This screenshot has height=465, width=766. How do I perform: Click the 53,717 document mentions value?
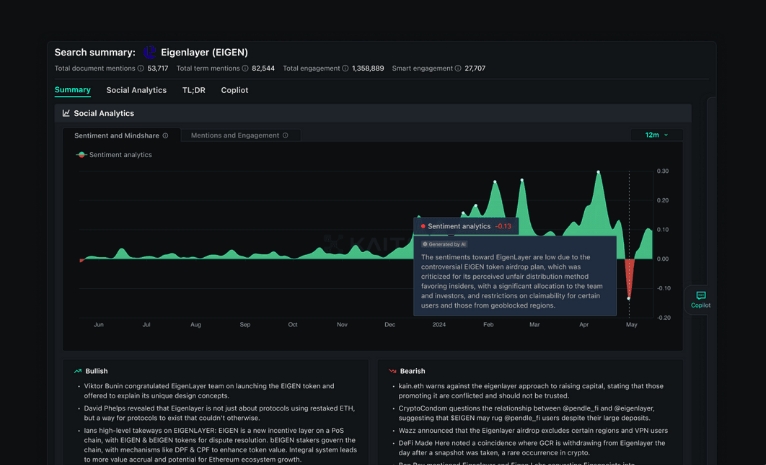(158, 68)
